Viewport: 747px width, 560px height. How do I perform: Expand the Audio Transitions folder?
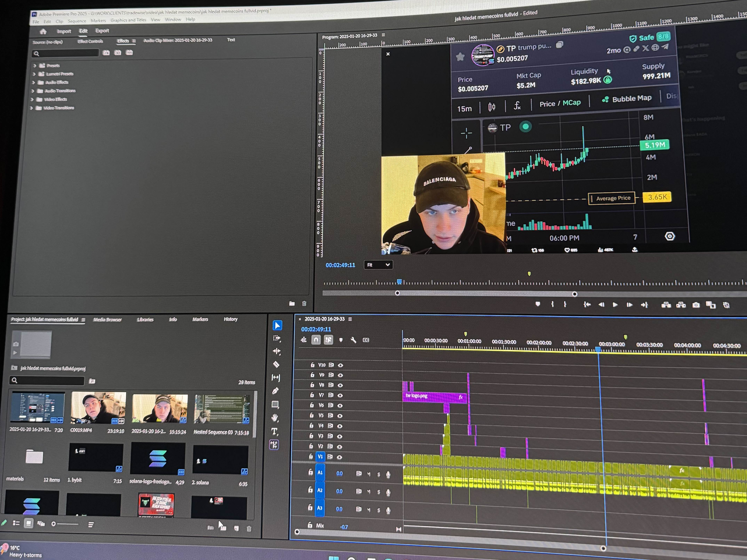(x=33, y=91)
